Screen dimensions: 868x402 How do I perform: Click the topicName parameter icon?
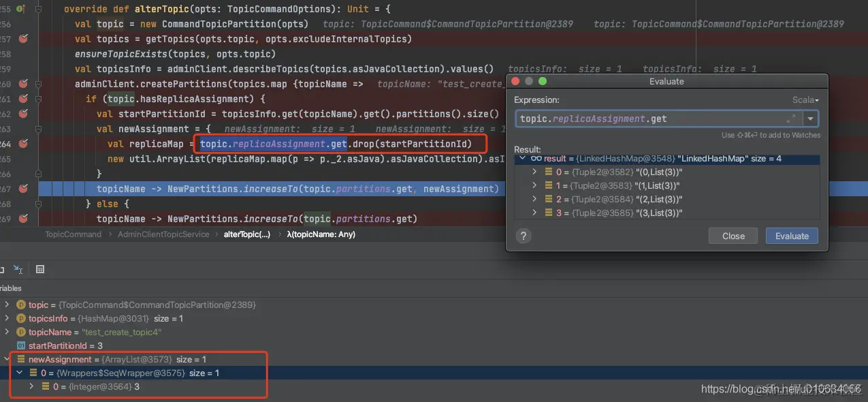coord(20,332)
